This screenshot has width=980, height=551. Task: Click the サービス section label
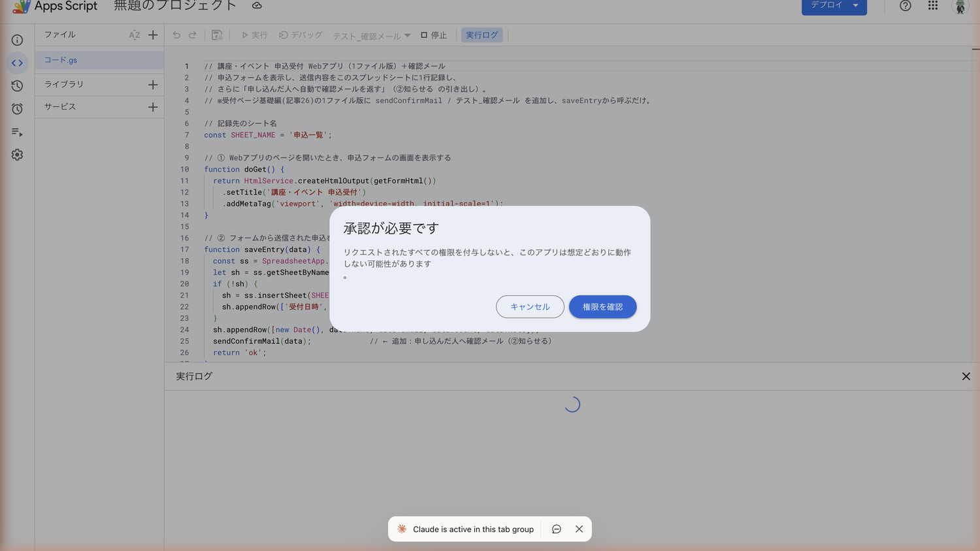coord(60,106)
